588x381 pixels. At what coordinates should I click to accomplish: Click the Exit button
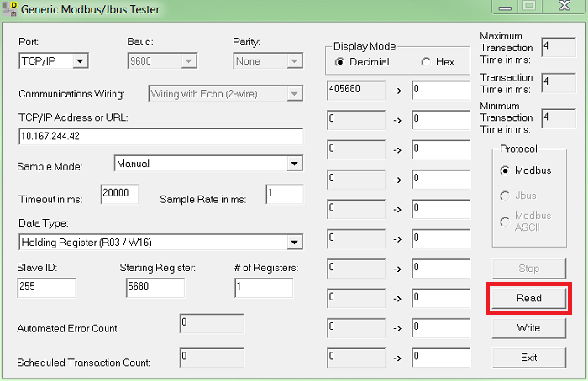point(528,358)
